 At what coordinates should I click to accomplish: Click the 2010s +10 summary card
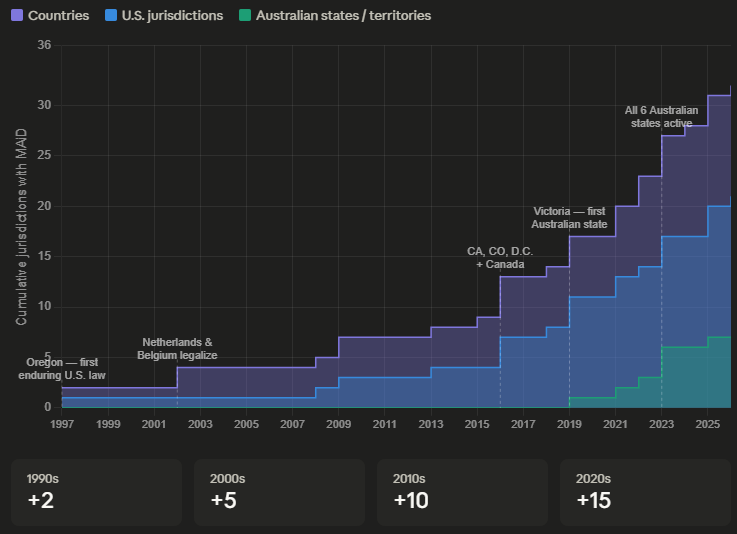462,492
